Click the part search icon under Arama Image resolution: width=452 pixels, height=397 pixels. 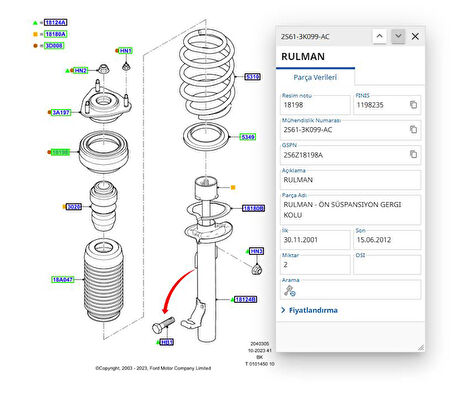(290, 291)
